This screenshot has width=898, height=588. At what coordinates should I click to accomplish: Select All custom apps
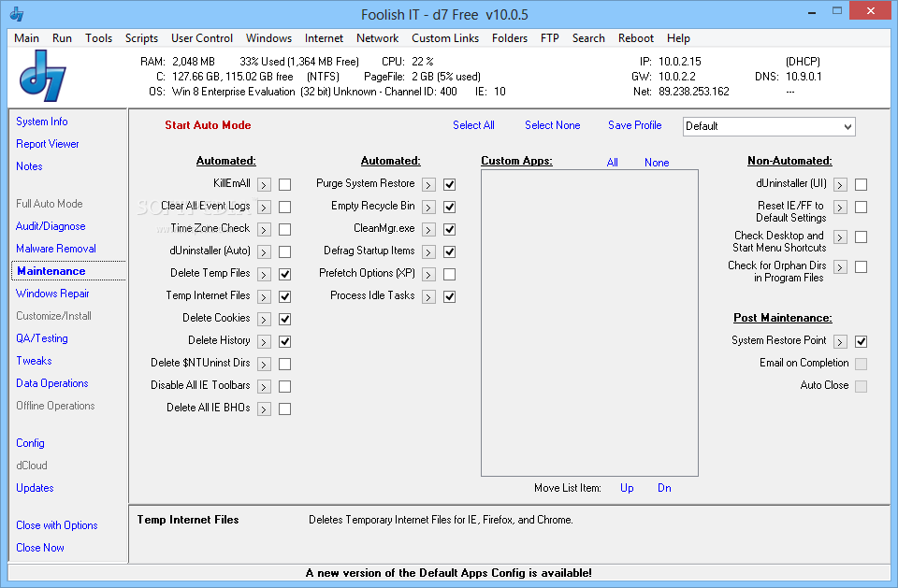pyautogui.click(x=612, y=163)
